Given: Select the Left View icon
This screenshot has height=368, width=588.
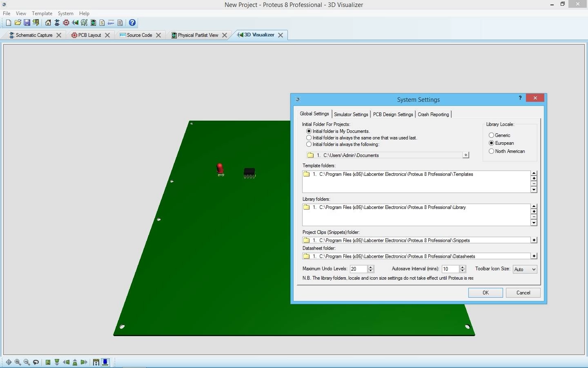Looking at the screenshot, I should [66, 362].
